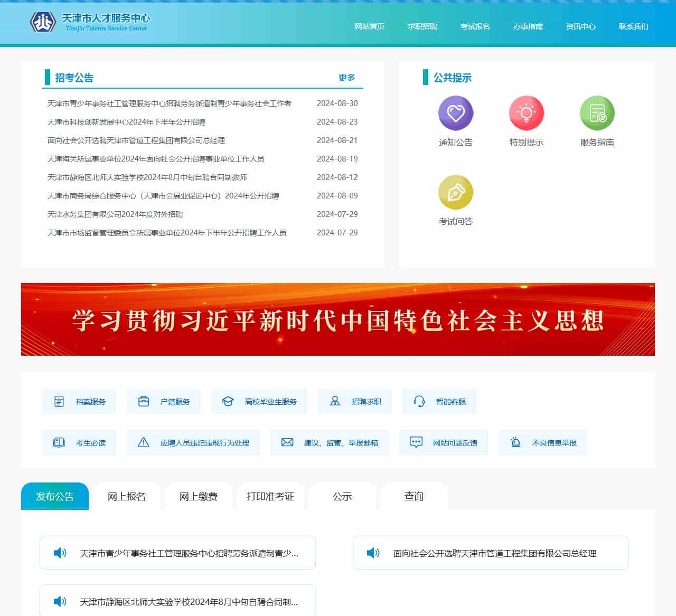Image resolution: width=676 pixels, height=616 pixels.
Task: Go to 网站首页 in the top navigation
Action: (x=370, y=26)
